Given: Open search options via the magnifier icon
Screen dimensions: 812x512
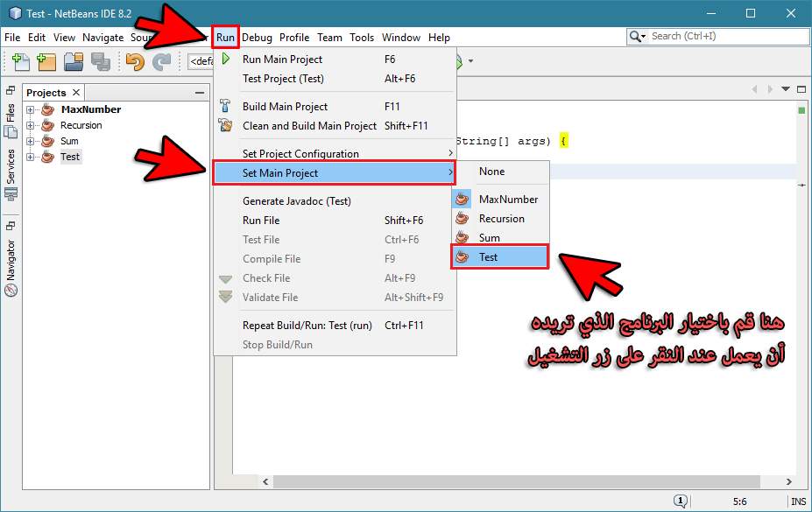Looking at the screenshot, I should coord(637,36).
